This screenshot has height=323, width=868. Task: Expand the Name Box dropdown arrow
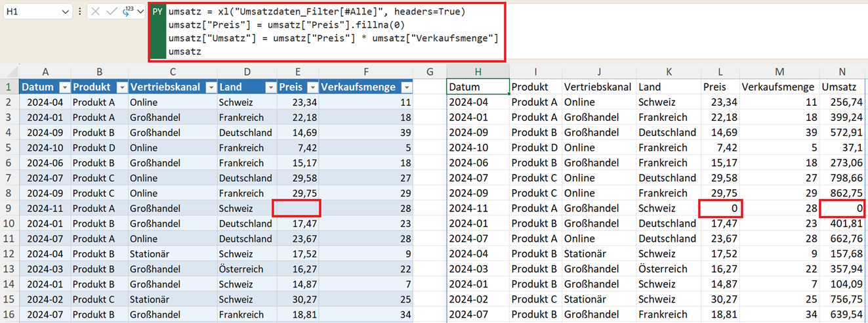pos(65,12)
